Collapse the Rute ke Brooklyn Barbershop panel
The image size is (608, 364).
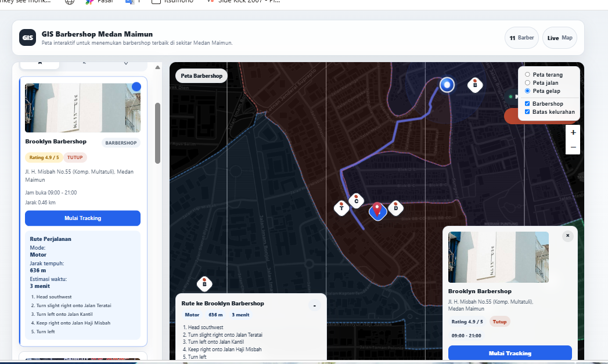315,306
